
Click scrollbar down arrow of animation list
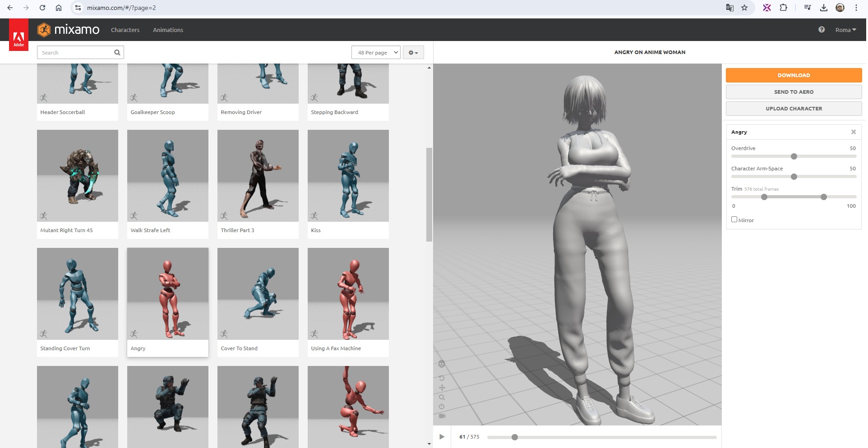(x=429, y=444)
